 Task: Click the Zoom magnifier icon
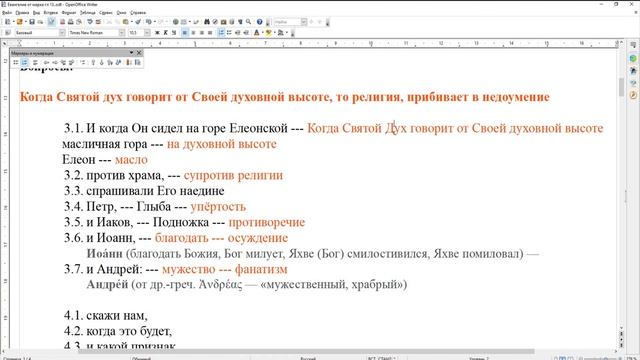click(x=248, y=22)
